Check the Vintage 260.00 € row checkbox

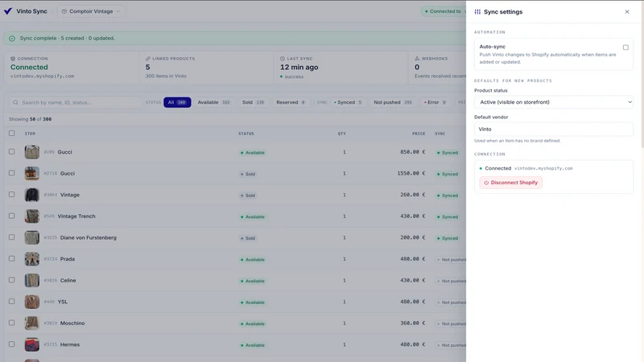pyautogui.click(x=11, y=194)
